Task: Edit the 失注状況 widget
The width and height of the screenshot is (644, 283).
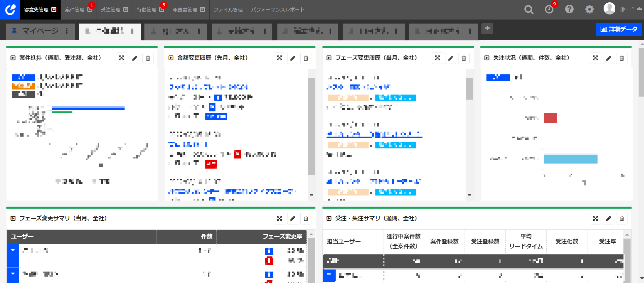Action: pos(609,58)
